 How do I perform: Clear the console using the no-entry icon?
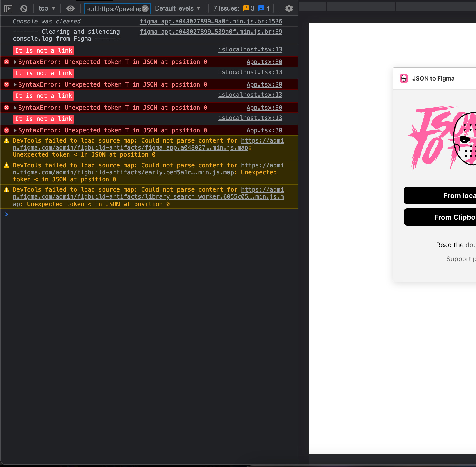(24, 8)
